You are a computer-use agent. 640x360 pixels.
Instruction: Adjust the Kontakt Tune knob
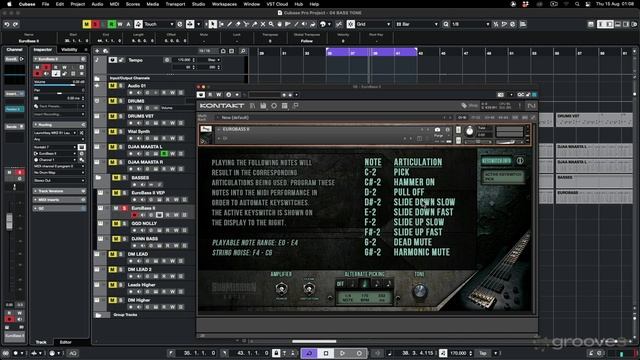470,131
